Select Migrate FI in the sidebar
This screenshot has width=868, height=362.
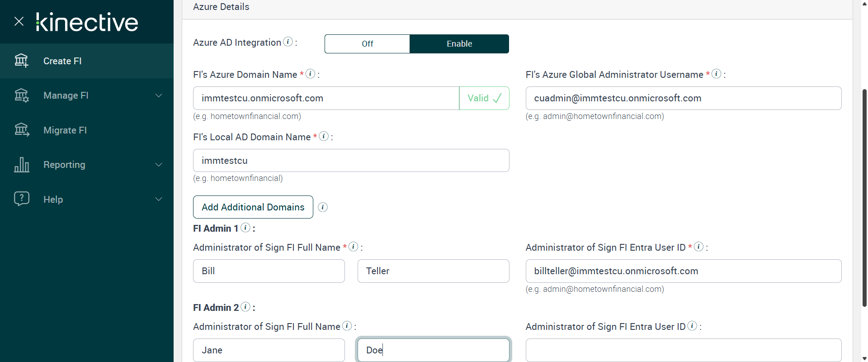65,130
